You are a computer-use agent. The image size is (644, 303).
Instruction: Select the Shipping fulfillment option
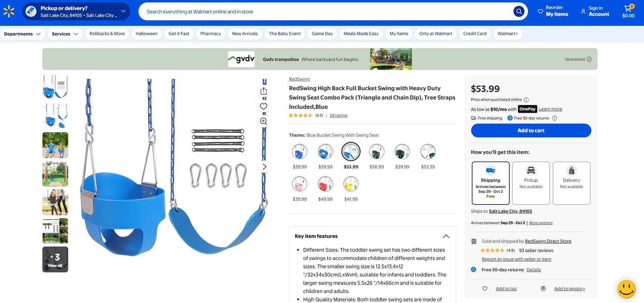coord(491,183)
